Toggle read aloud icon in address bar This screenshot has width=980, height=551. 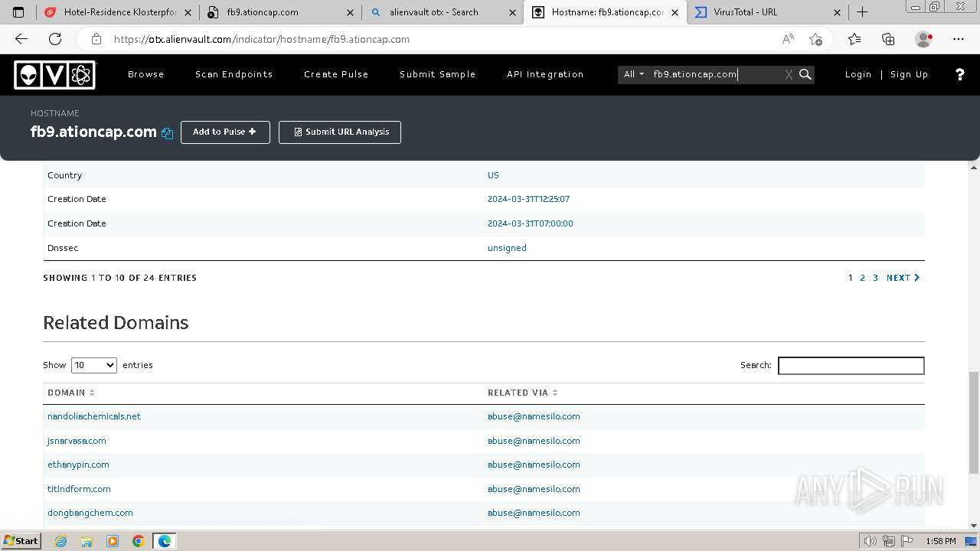point(787,39)
